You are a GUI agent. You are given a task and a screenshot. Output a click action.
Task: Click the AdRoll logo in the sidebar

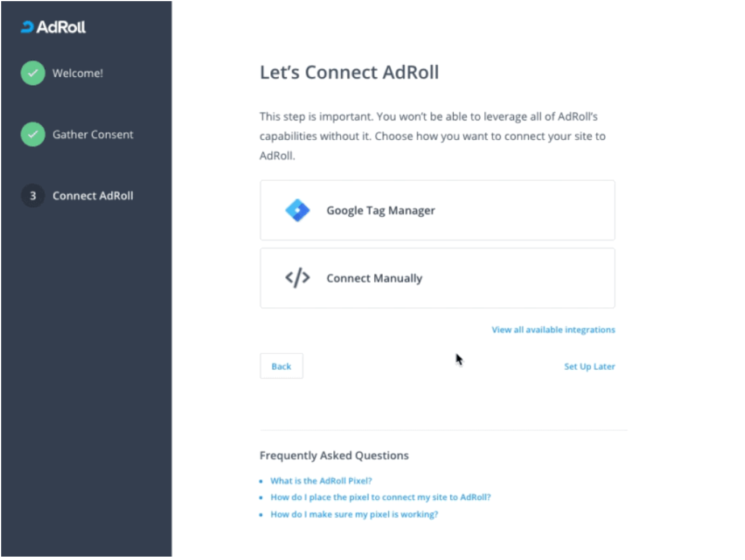[x=53, y=26]
